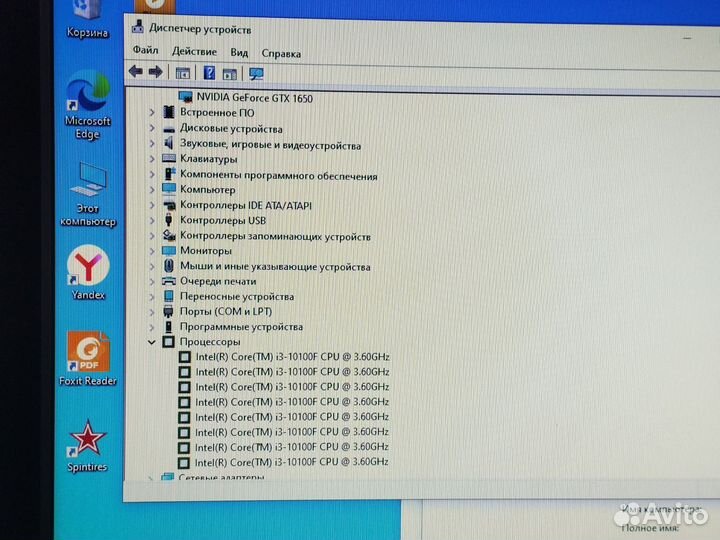The width and height of the screenshot is (720, 540).
Task: Click the Порты (COM и LPT) icon
Action: tap(169, 311)
